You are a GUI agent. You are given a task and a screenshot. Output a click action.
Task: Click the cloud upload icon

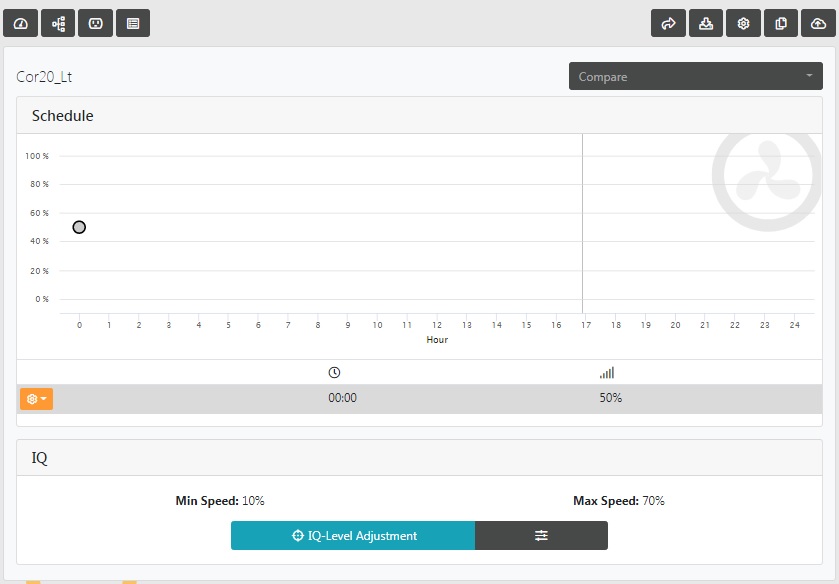818,23
